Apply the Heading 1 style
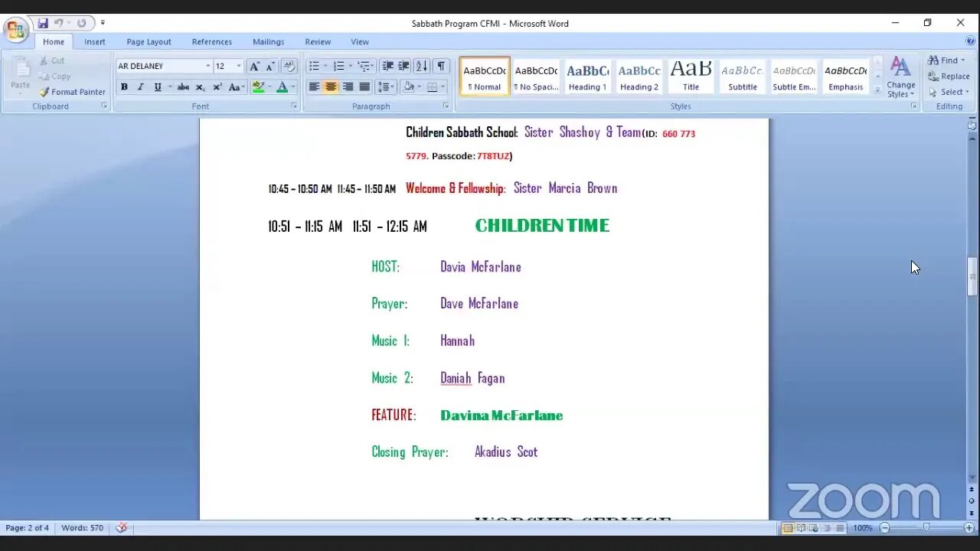The image size is (980, 551). coord(587,77)
